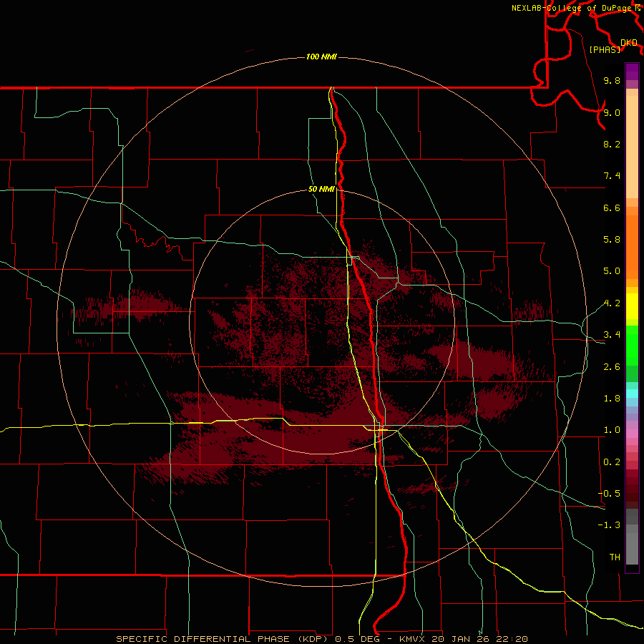Pick the dark orange segment of the color bar
The image size is (644, 644).
click(x=632, y=247)
